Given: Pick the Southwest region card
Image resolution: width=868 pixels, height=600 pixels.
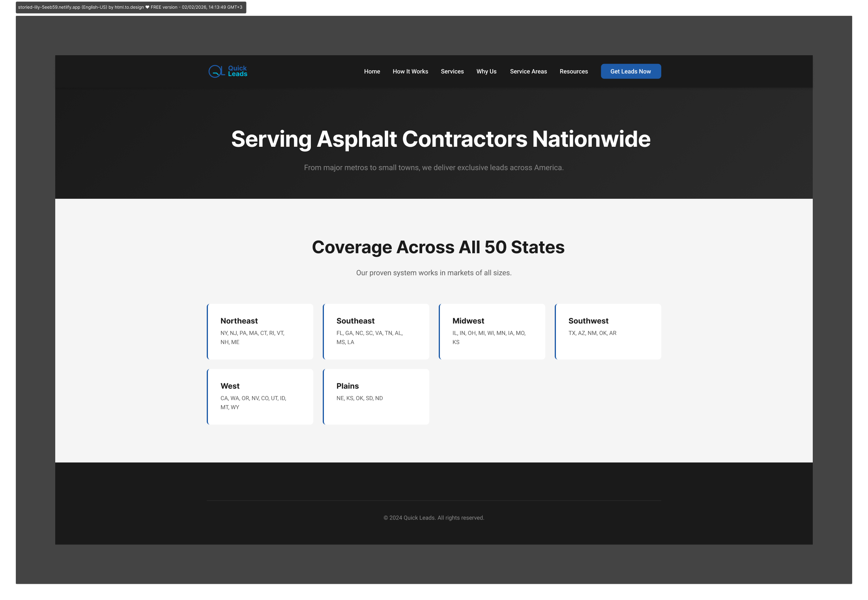Looking at the screenshot, I should [x=608, y=331].
